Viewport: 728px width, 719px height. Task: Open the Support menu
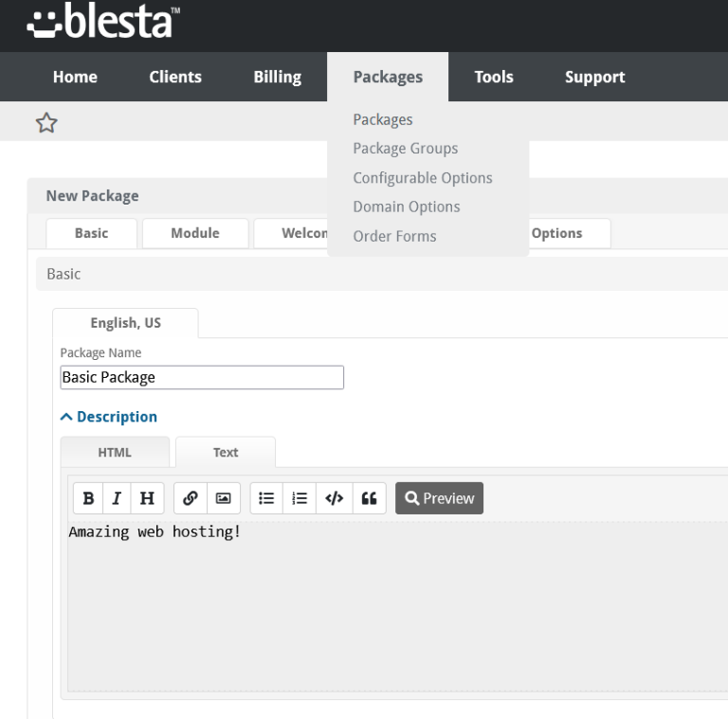(594, 77)
